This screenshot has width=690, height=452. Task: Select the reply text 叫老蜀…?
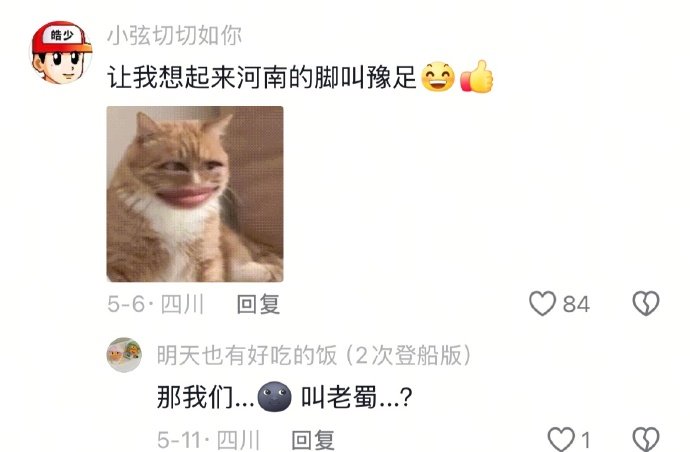tap(356, 397)
